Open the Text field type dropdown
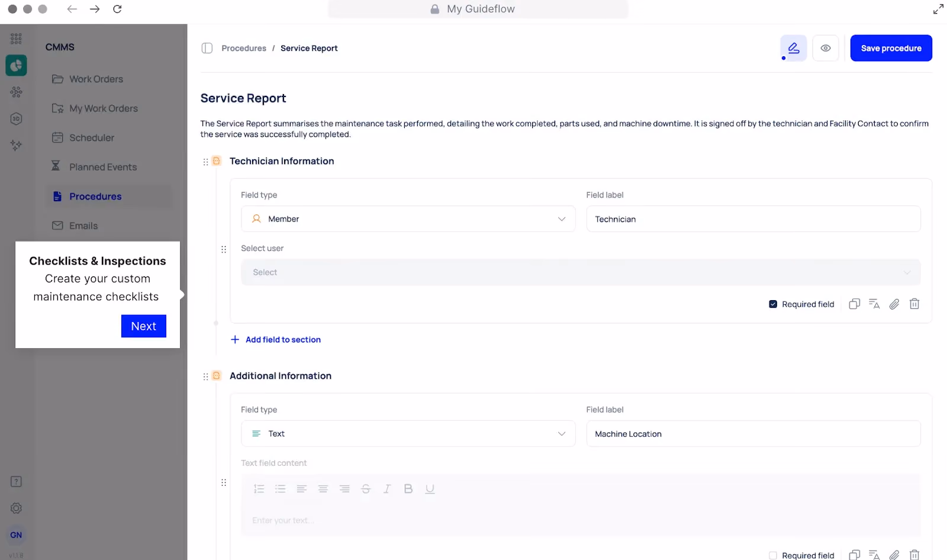947x560 pixels. tap(408, 433)
